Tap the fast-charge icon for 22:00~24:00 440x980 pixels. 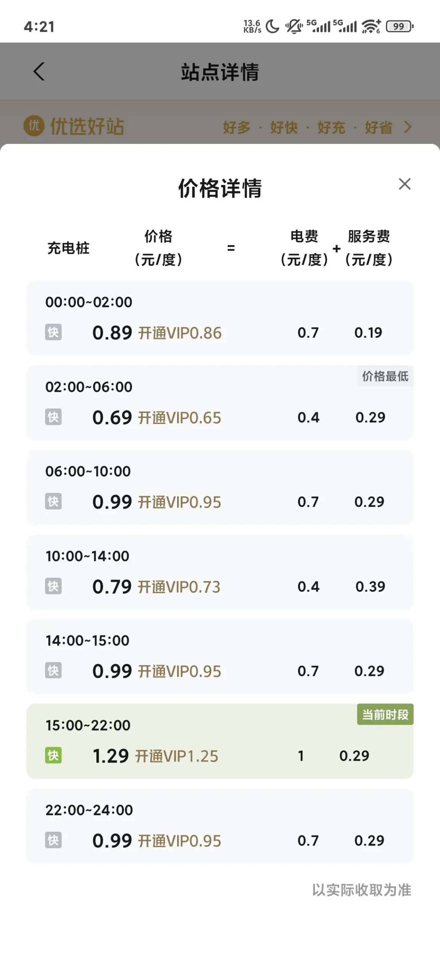(53, 840)
